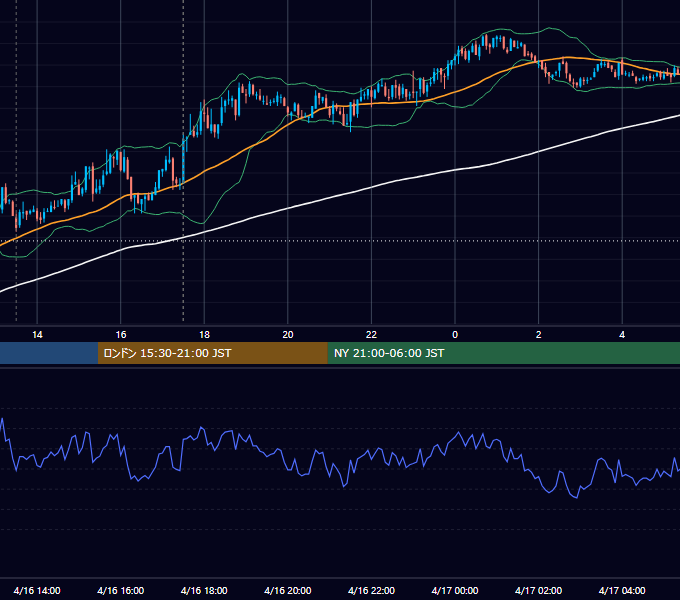This screenshot has height=600, width=680.
Task: Click the 4/16 16:00 label on oscillator axis
Action: [x=121, y=590]
